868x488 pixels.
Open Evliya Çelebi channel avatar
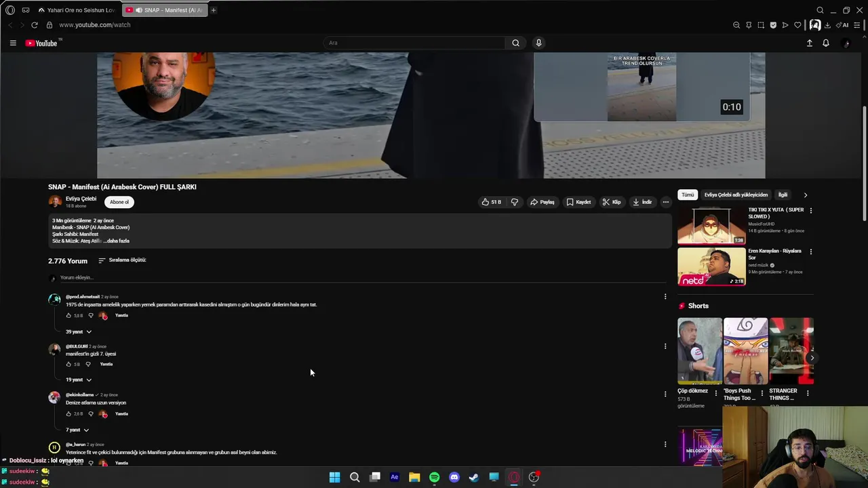(55, 202)
